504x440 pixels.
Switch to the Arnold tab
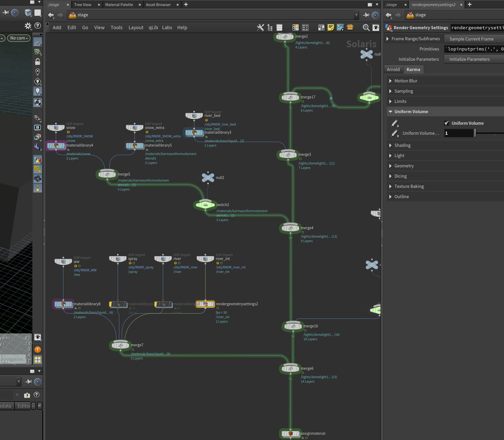coord(393,69)
